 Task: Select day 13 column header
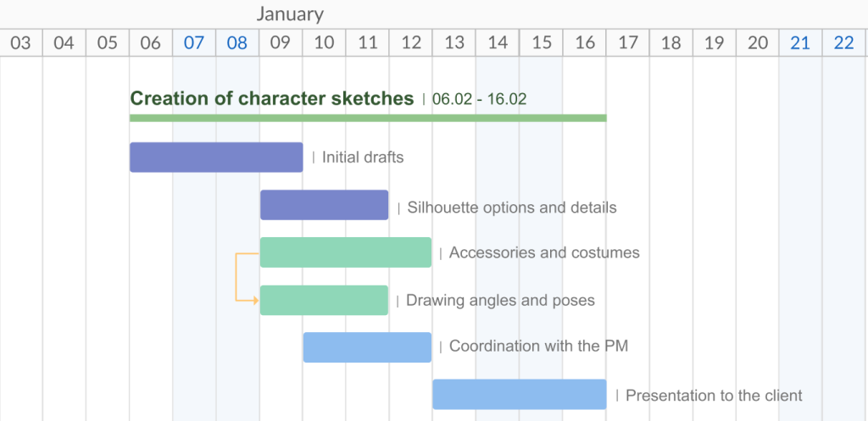point(454,43)
